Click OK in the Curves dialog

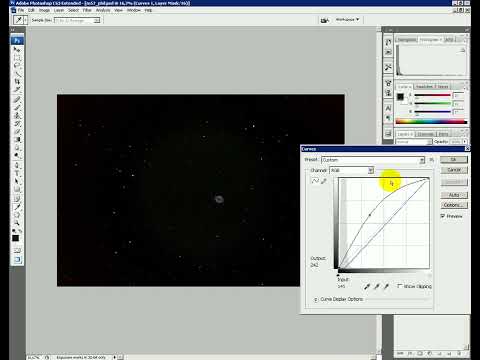point(454,160)
